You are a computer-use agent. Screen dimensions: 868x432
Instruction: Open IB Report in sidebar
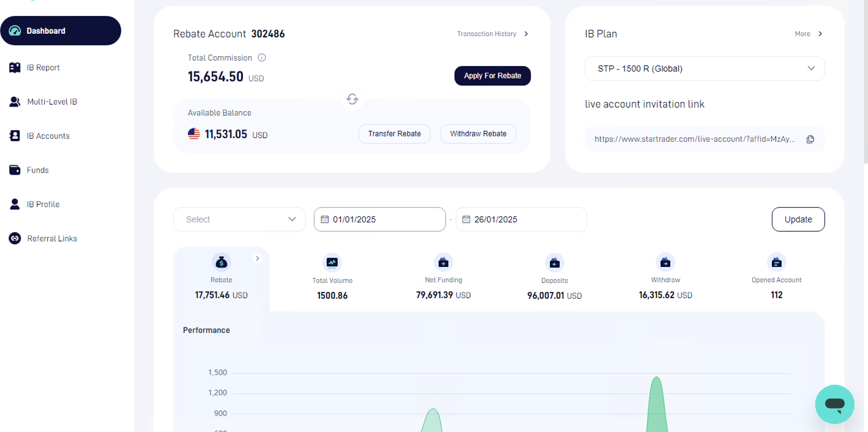coord(43,67)
